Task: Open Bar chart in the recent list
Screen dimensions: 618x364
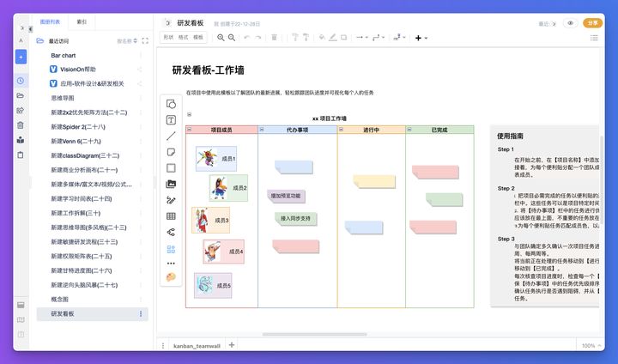Action: [x=63, y=56]
